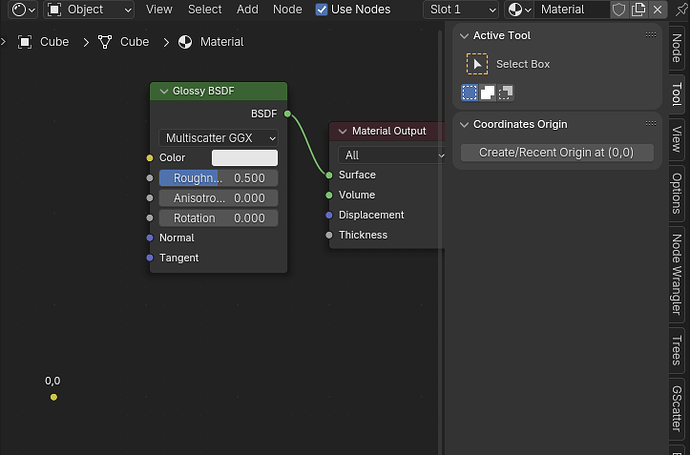Collapse the Material Output node
This screenshot has height=455, width=690.
342,131
